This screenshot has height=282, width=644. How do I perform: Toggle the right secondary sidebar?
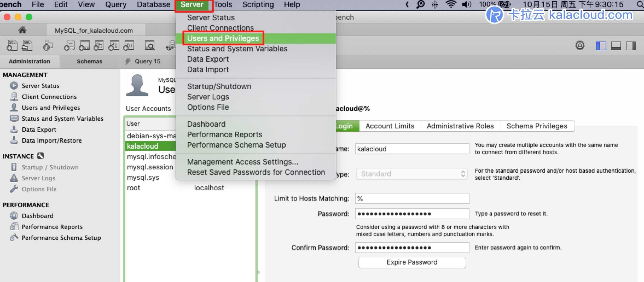[631, 46]
